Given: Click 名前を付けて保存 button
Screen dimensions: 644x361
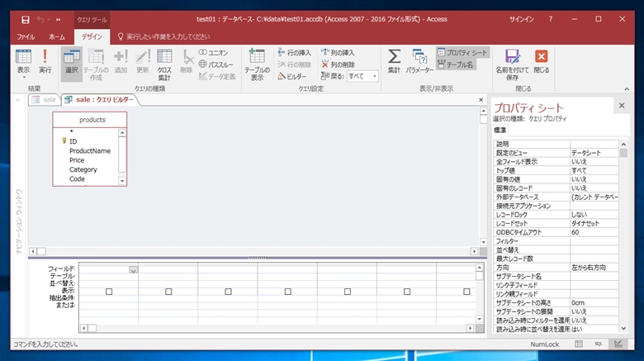Looking at the screenshot, I should pyautogui.click(x=512, y=65).
